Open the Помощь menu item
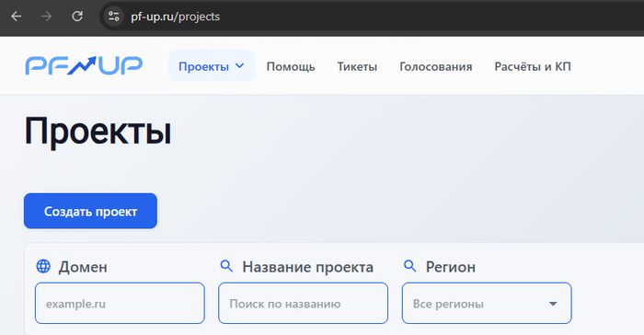644x335 pixels. (291, 66)
